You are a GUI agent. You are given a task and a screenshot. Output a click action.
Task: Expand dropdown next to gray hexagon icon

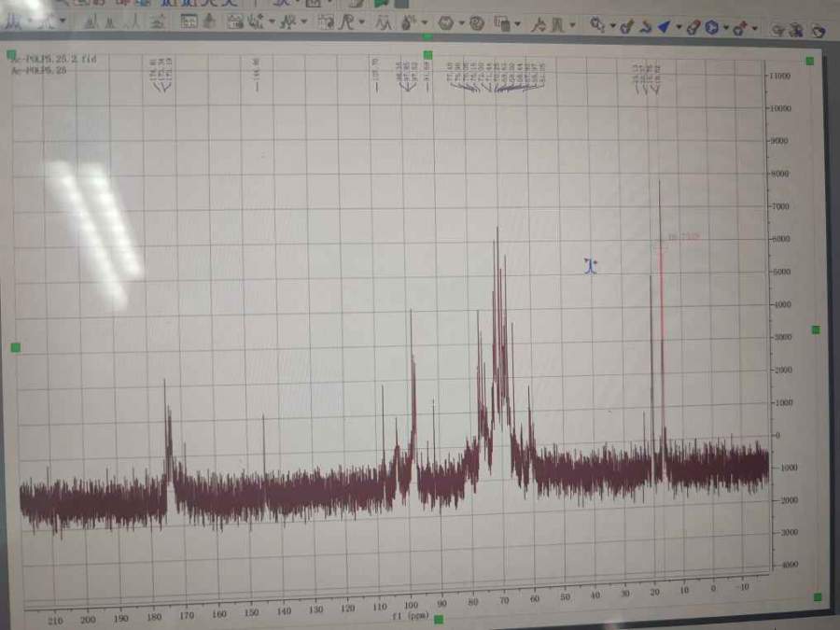pyautogui.click(x=460, y=23)
